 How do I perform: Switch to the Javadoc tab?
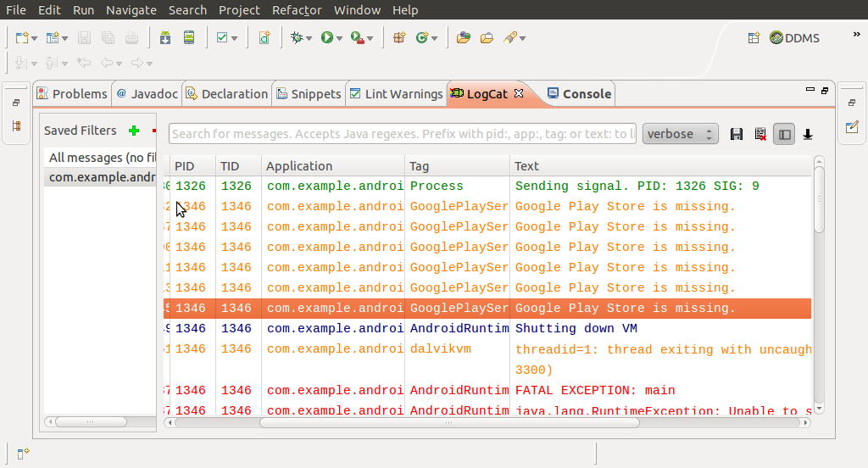point(147,94)
